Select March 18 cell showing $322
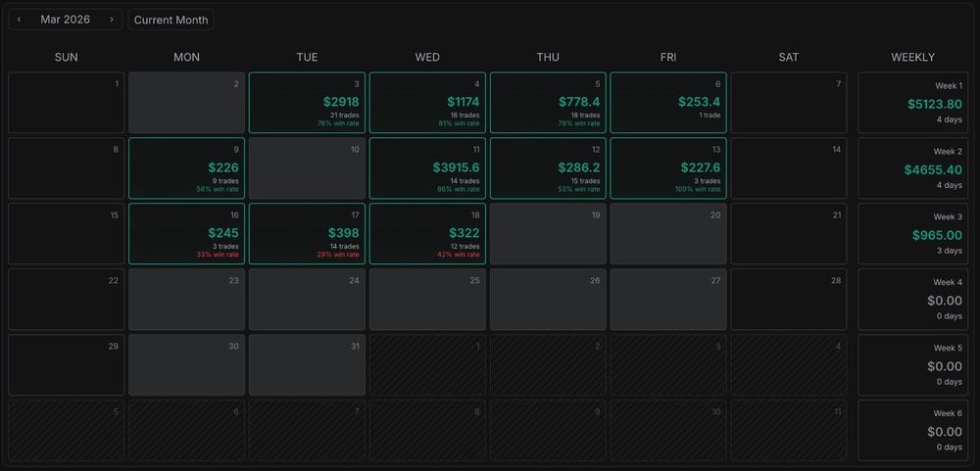Image resolution: width=980 pixels, height=471 pixels. (x=427, y=234)
